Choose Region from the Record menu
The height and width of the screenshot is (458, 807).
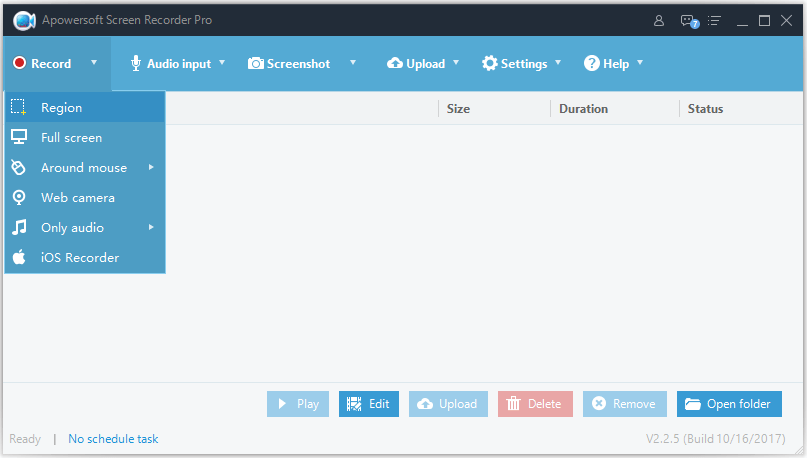[85, 107]
